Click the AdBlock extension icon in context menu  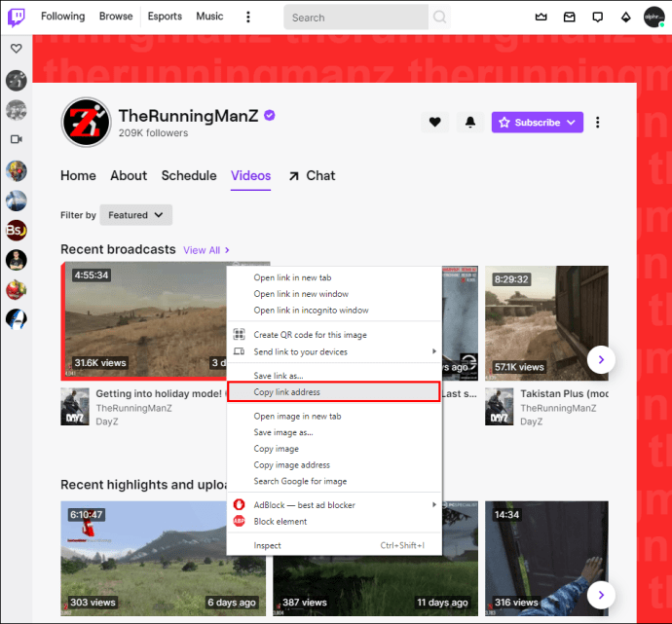tap(240, 504)
